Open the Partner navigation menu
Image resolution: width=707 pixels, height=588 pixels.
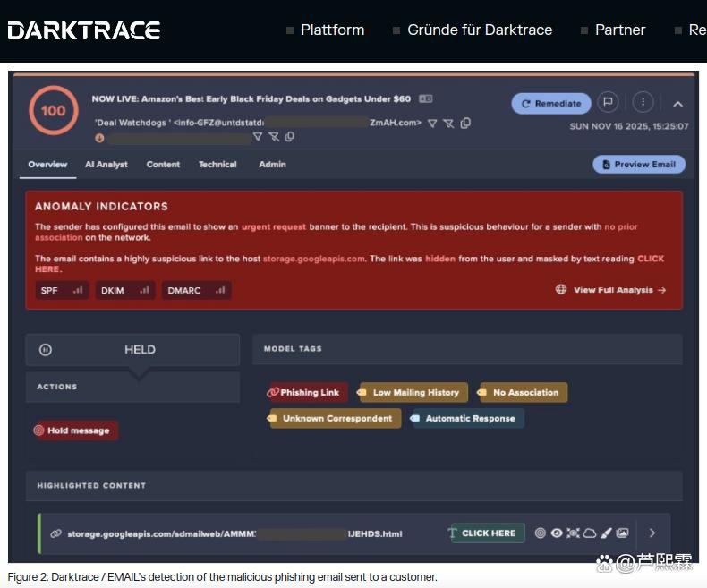pyautogui.click(x=620, y=30)
